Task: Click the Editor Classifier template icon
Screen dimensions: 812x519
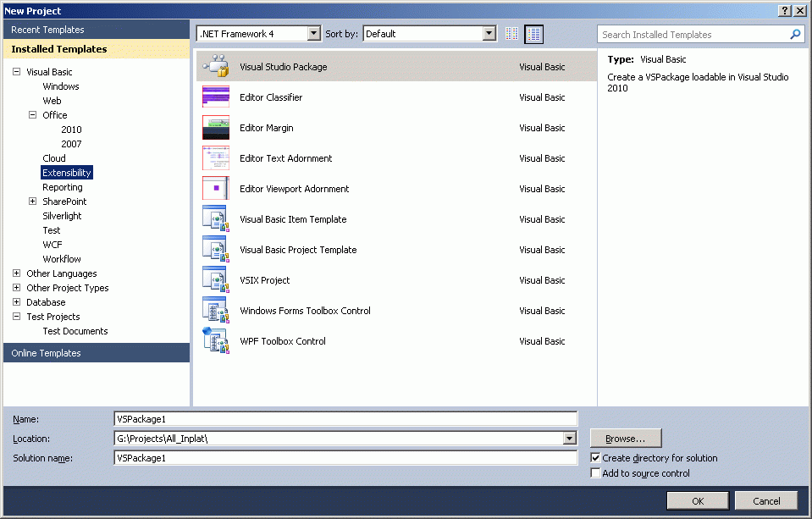Action: coord(216,97)
